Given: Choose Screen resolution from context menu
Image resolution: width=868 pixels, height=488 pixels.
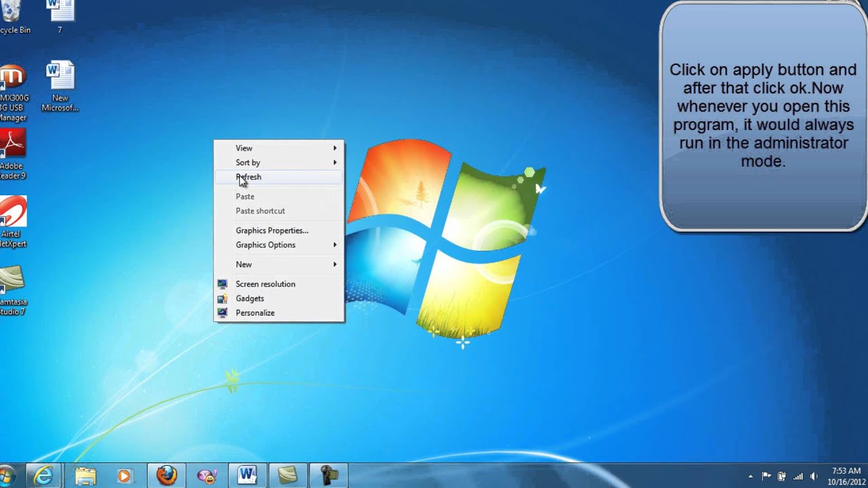Looking at the screenshot, I should coord(279,284).
